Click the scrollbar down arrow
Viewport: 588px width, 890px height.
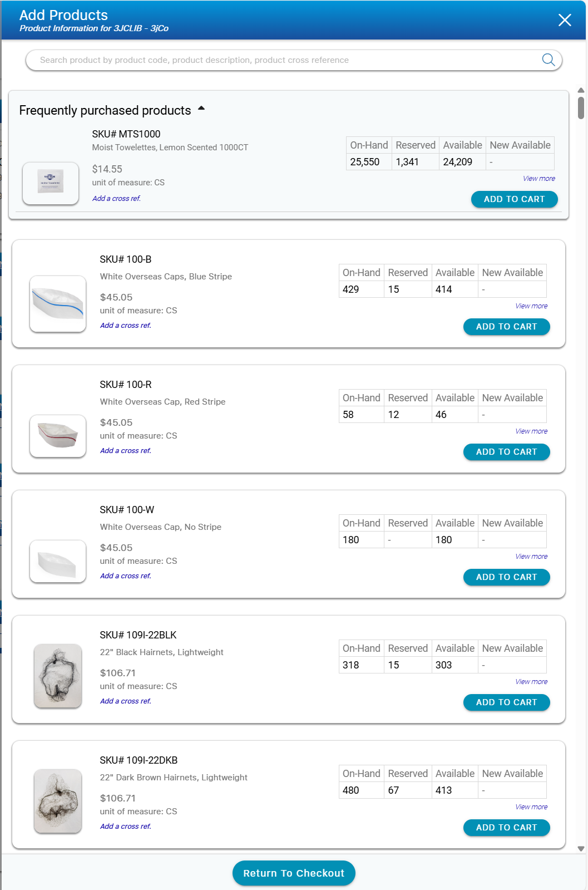click(x=581, y=849)
